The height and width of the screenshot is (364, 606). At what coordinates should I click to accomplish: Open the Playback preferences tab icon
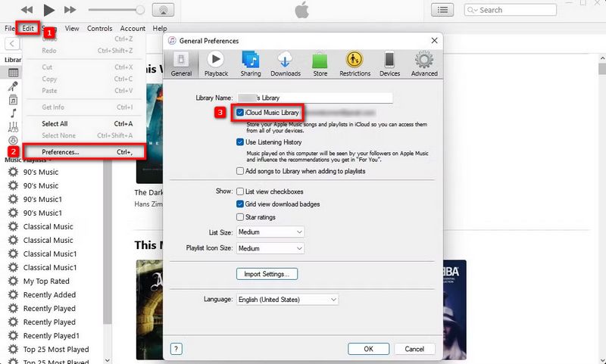coord(216,64)
